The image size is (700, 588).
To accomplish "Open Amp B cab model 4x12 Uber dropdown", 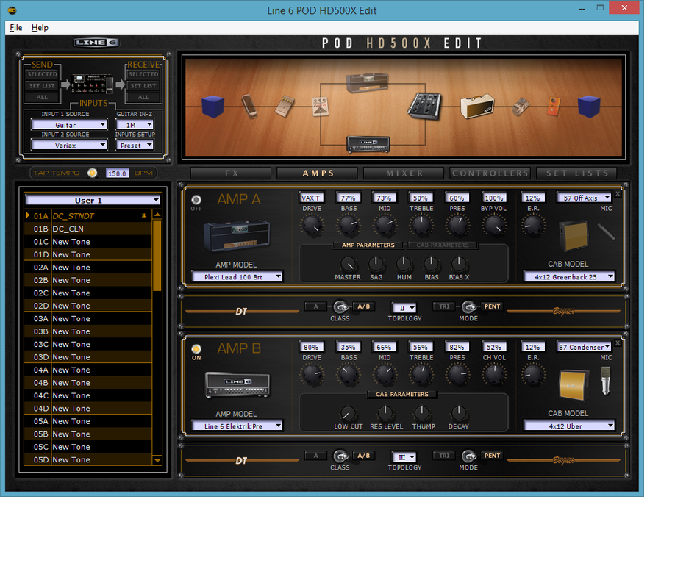I will tap(569, 426).
